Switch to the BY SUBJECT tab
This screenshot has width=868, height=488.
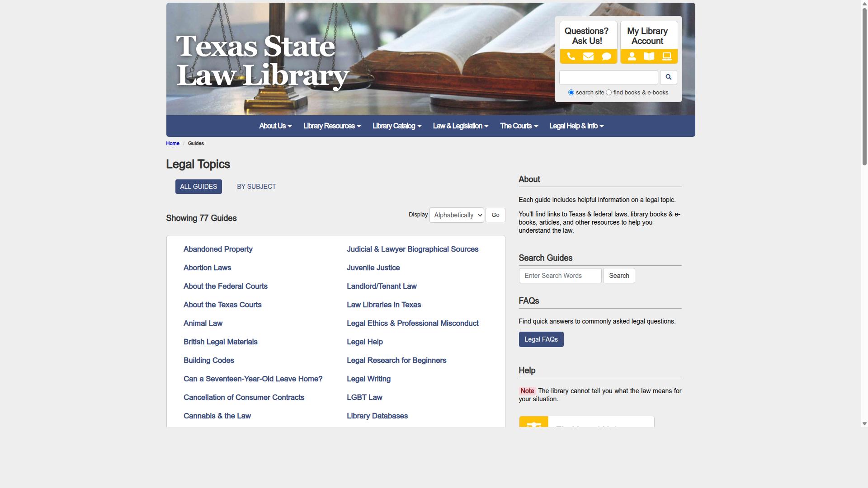point(256,187)
